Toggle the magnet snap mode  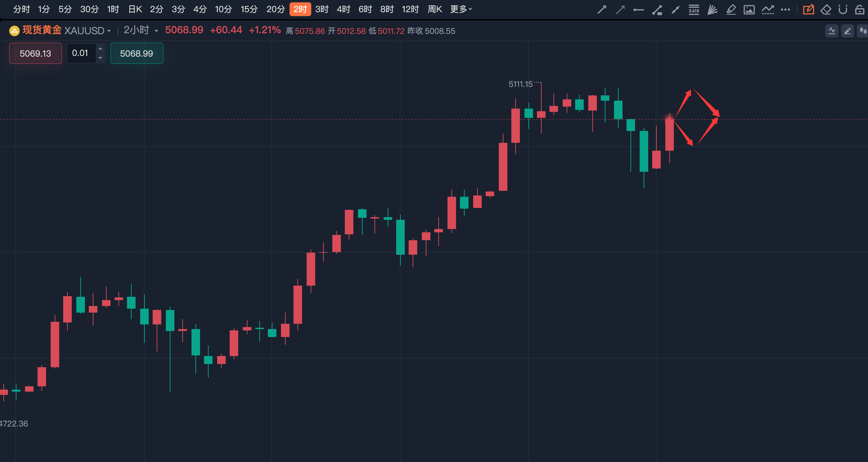(843, 10)
